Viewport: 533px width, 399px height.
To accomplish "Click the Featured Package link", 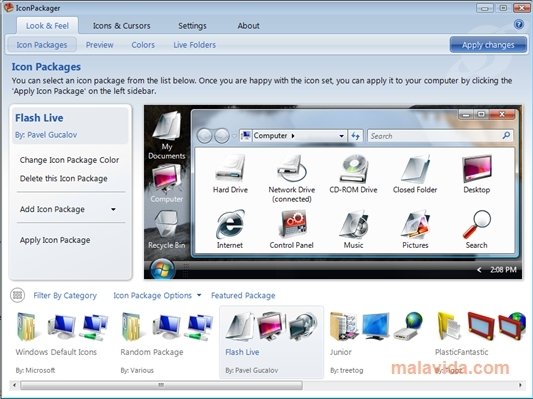I will (243, 295).
